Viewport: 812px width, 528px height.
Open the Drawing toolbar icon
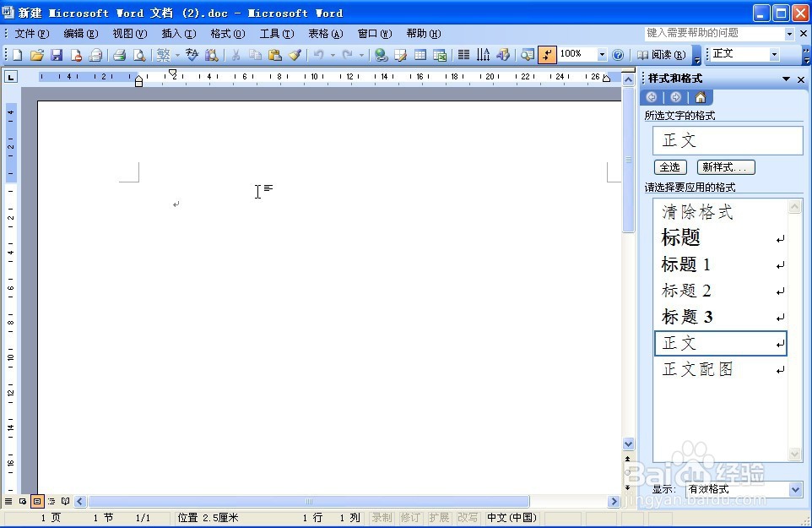tap(502, 54)
